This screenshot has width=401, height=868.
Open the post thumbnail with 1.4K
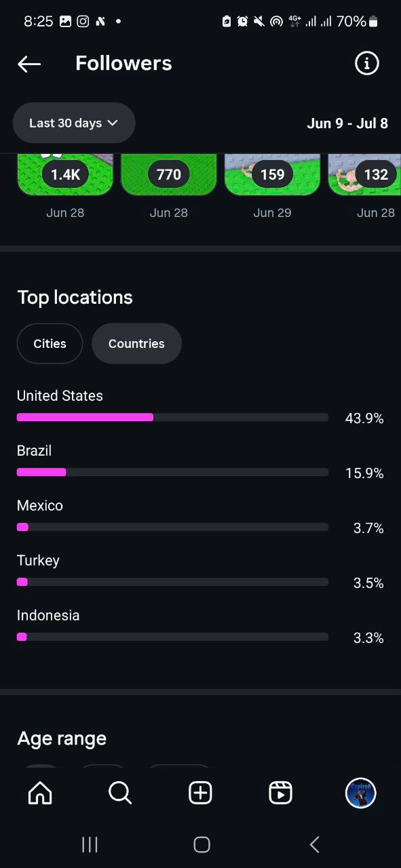[x=65, y=175]
